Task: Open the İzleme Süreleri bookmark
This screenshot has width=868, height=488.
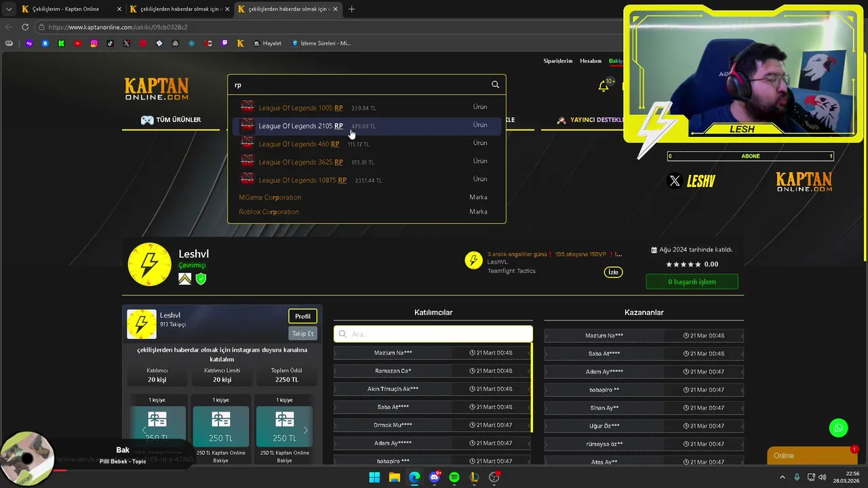Action: (321, 43)
